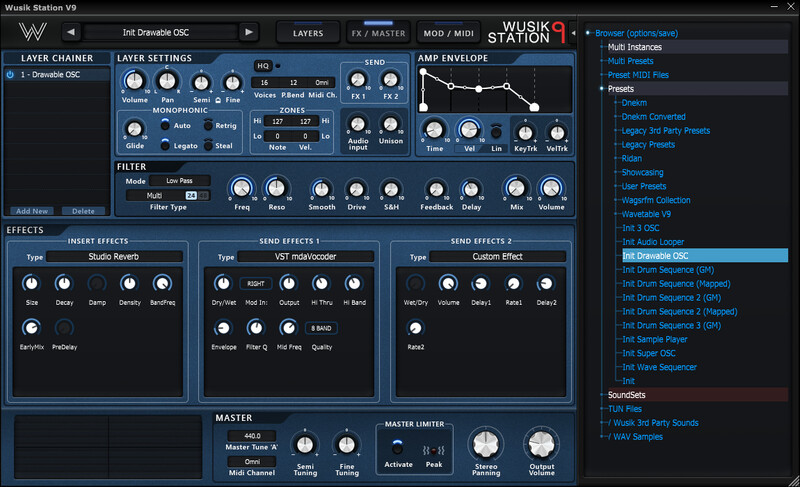Viewport: 800px width, 487px height.
Task: Switch to the LAYERS tab
Action: pos(308,33)
